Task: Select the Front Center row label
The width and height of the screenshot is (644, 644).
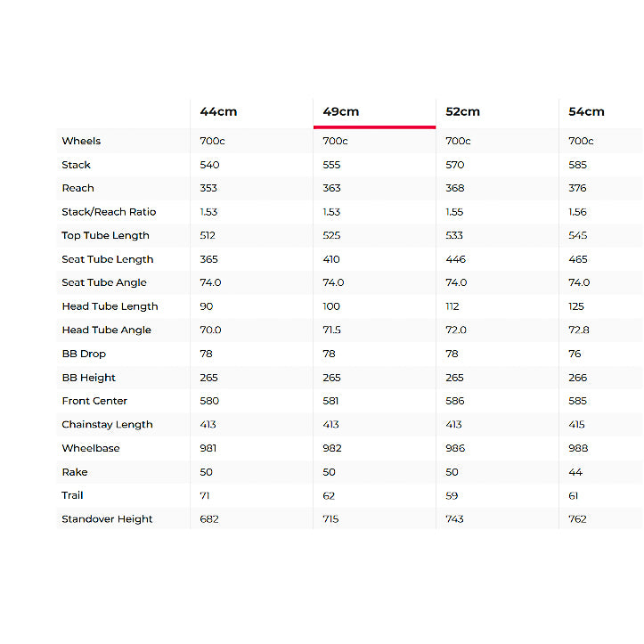Action: point(94,401)
